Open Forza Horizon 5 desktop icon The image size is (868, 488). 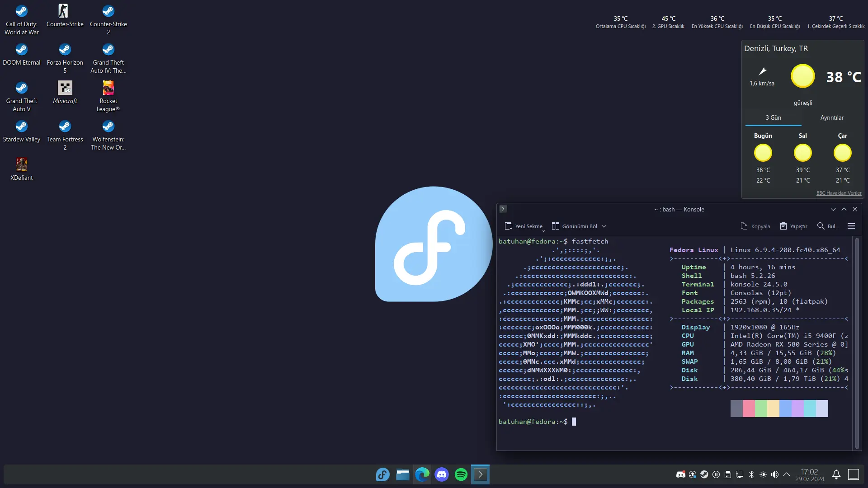(x=65, y=58)
